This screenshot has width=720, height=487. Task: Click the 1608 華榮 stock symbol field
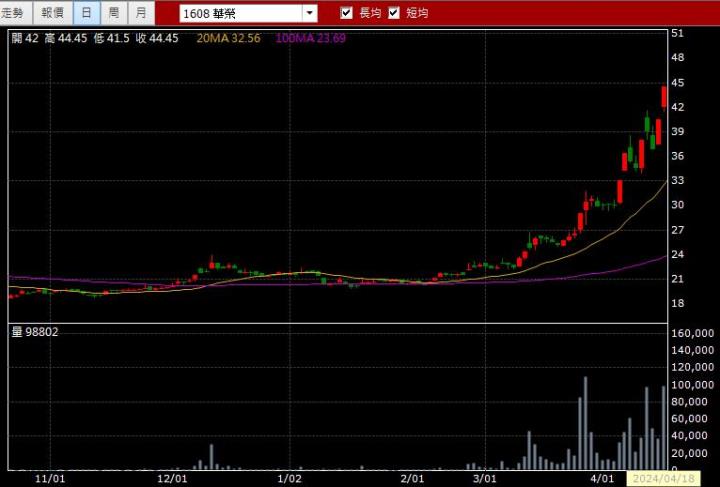240,14
